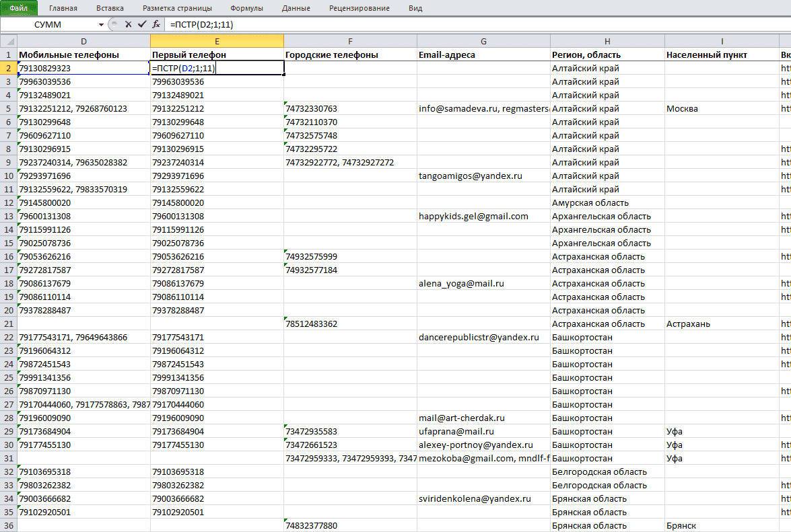Image resolution: width=791 pixels, height=532 pixels.
Task: Click cell with 79130829323
Action: [83, 68]
